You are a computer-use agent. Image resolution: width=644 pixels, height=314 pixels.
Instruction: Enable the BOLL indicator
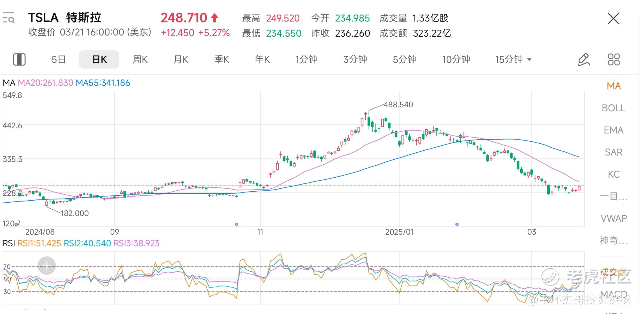click(613, 108)
